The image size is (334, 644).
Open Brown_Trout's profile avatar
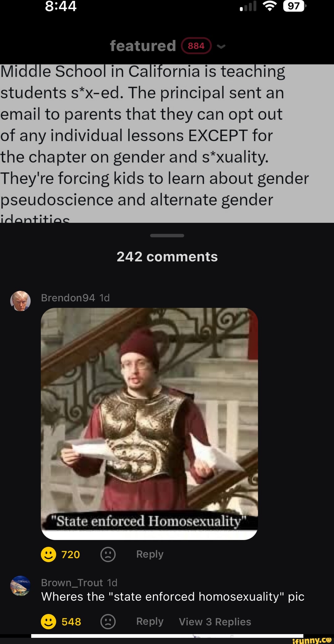coord(20,586)
